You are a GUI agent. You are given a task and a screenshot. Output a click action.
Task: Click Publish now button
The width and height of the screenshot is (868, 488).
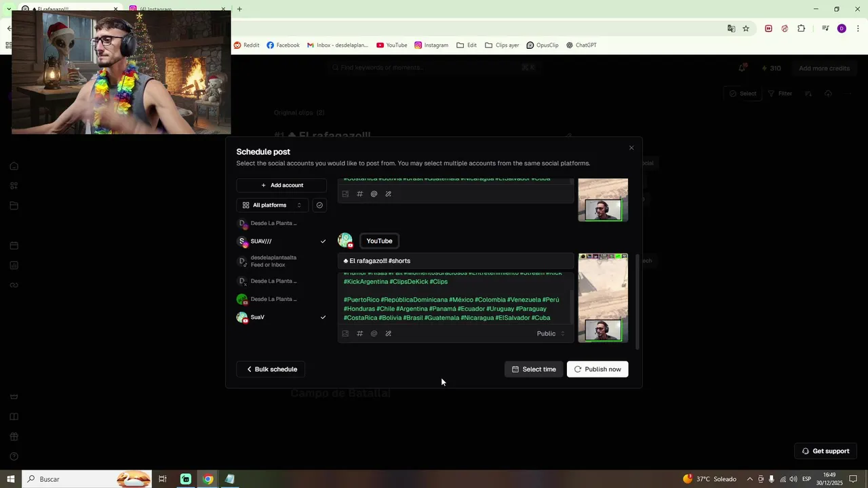pyautogui.click(x=597, y=369)
